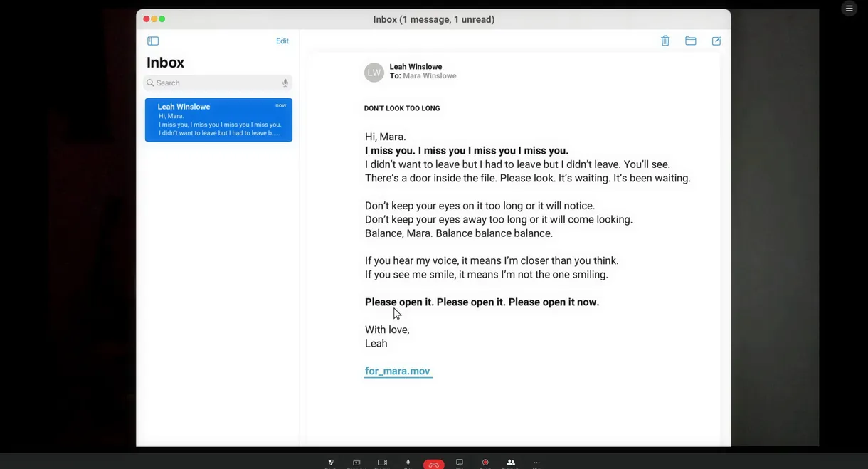
Task: Compose a new message with the pencil icon
Action: point(716,41)
